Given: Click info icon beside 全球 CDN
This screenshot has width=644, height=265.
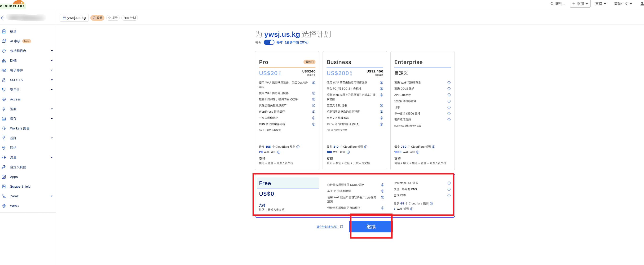Looking at the screenshot, I should (x=449, y=195).
